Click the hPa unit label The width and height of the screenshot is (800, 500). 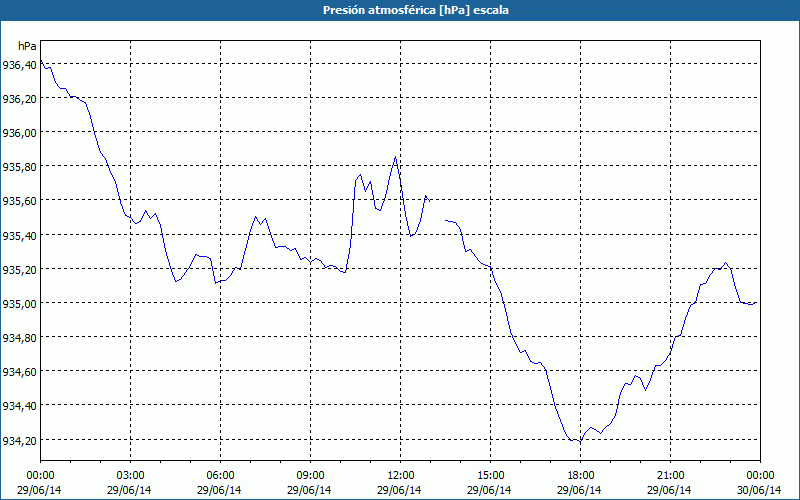(27, 46)
